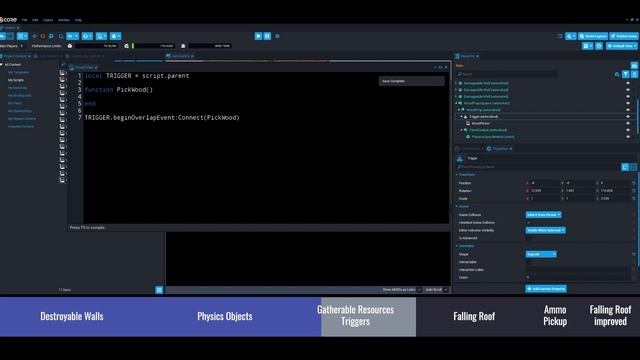Open the monitor display dropdown in toolbar

pos(101,36)
